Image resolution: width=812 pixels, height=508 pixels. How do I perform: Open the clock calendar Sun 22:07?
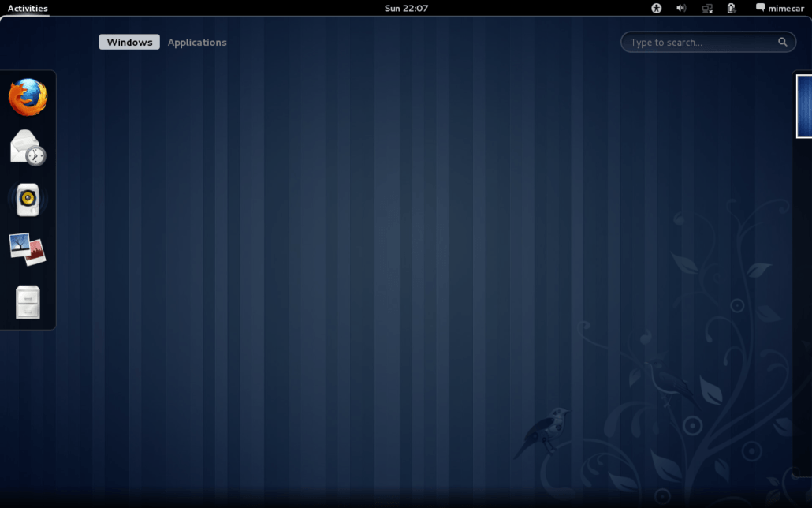(406, 9)
